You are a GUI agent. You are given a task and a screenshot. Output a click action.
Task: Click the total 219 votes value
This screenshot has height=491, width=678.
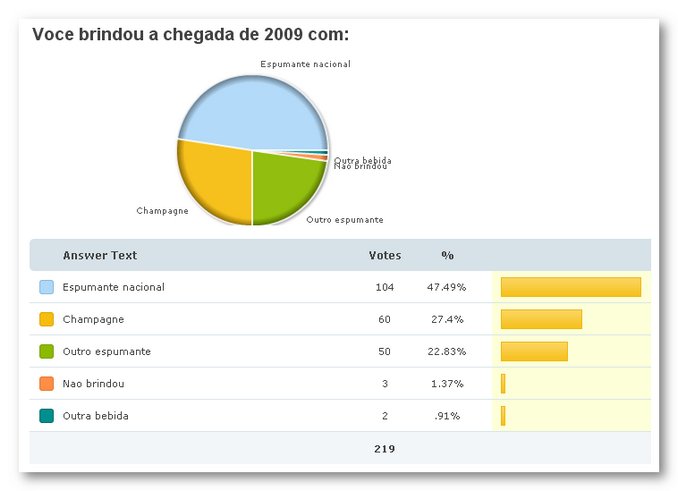click(x=385, y=449)
